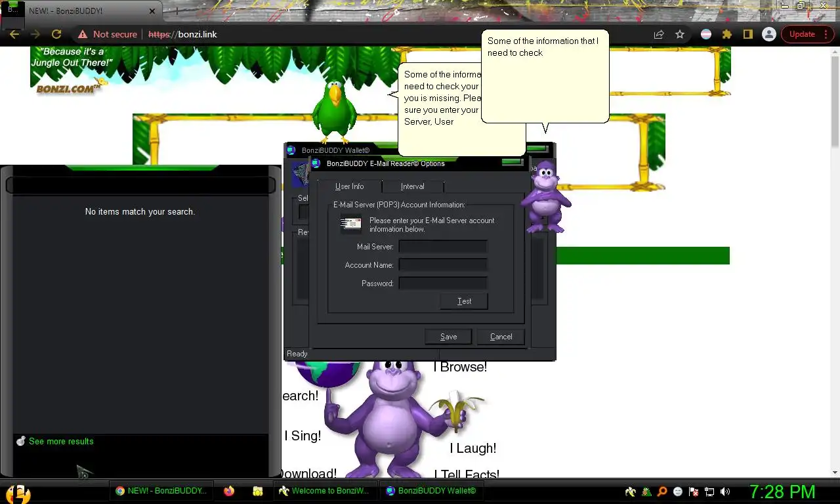Open the clock showing 7:28 PM

pyautogui.click(x=782, y=492)
